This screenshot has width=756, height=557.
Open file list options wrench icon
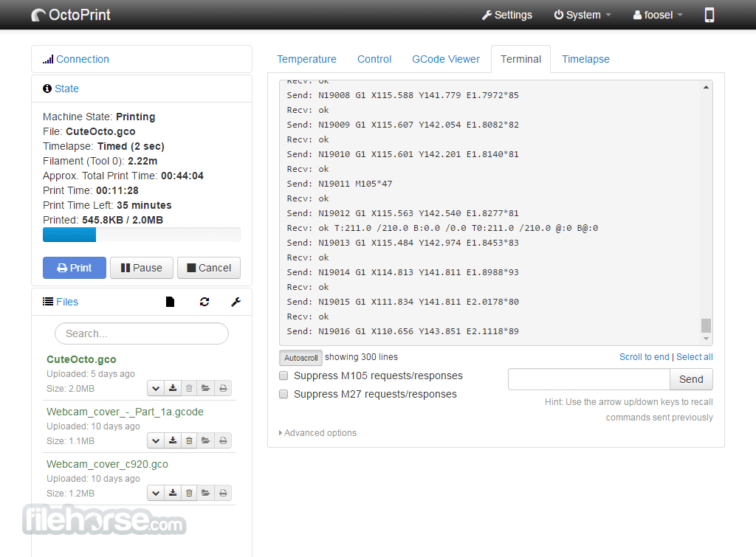(x=236, y=302)
